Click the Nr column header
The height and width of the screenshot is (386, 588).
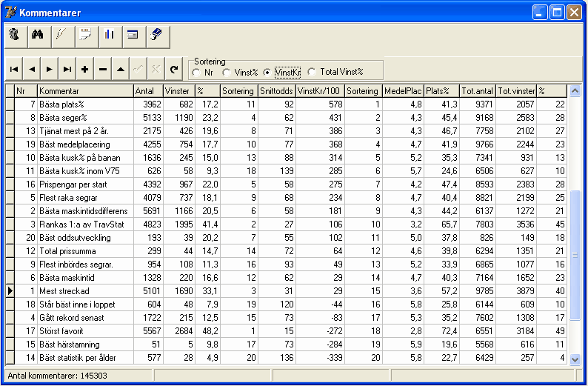pyautogui.click(x=26, y=91)
